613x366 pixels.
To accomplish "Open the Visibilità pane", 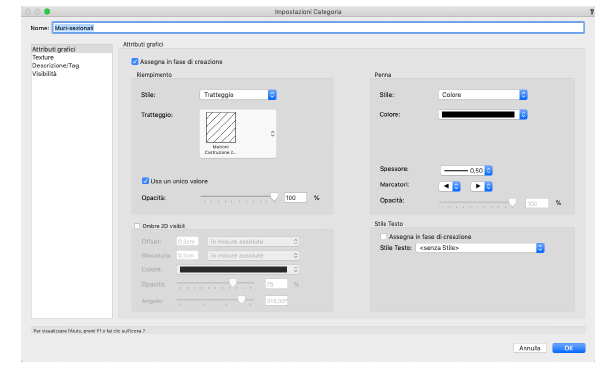I will click(x=72, y=74).
